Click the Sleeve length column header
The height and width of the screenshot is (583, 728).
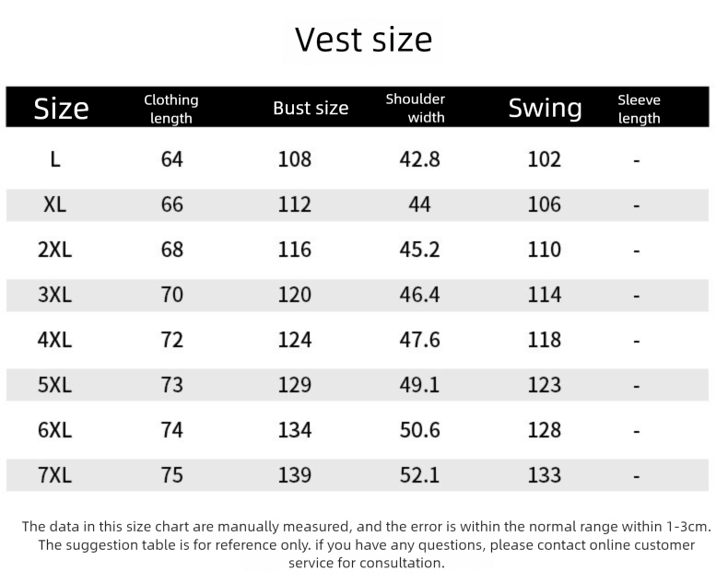(639, 109)
